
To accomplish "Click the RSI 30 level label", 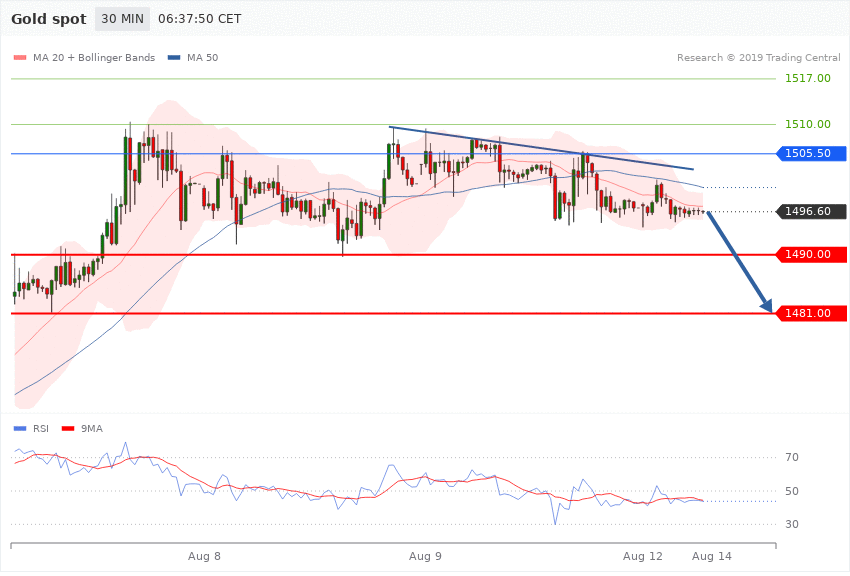I will 792,525.
